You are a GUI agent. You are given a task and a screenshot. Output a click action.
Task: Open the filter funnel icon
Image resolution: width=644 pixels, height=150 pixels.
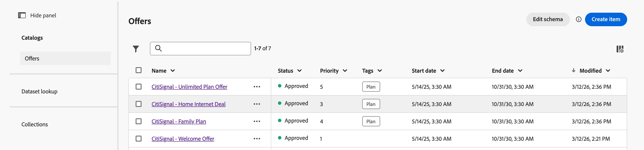(136, 49)
